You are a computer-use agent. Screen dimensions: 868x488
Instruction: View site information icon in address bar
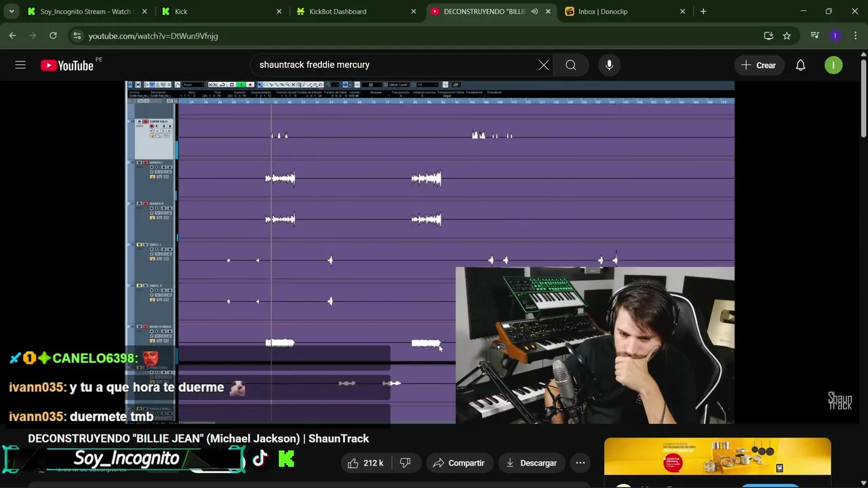[x=77, y=36]
